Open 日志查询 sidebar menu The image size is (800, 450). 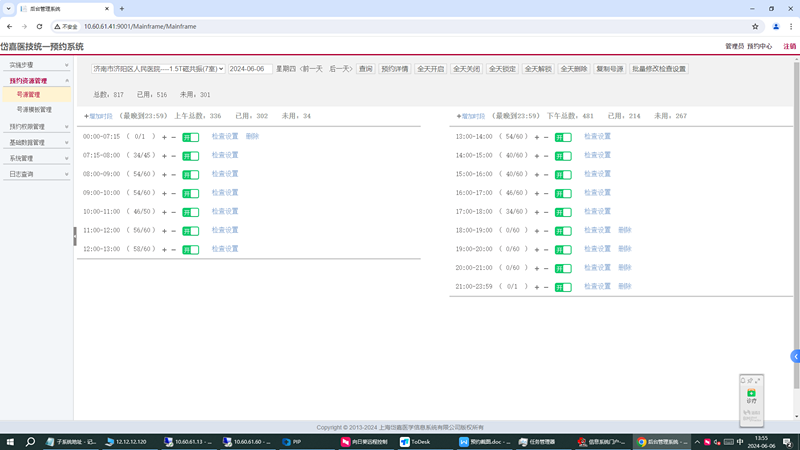click(36, 174)
